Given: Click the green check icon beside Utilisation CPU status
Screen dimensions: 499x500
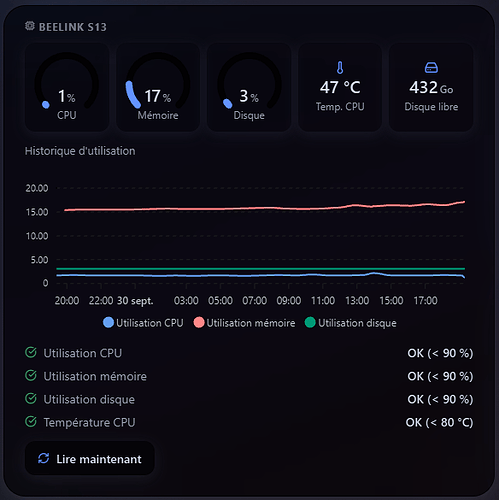Looking at the screenshot, I should [x=31, y=352].
